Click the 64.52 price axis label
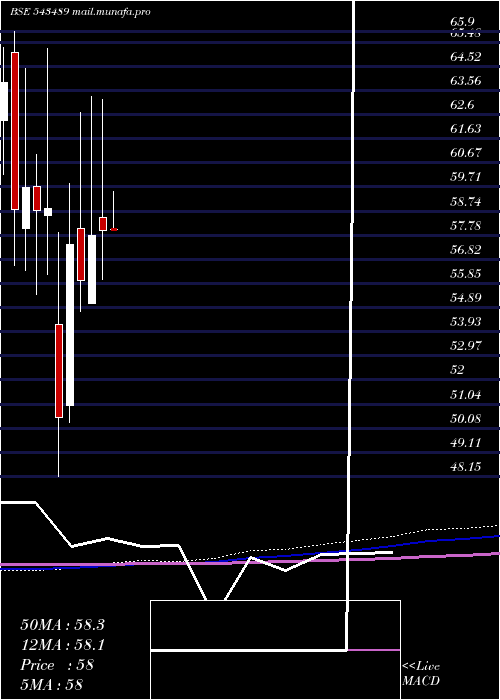This screenshot has width=500, height=700. (x=466, y=57)
